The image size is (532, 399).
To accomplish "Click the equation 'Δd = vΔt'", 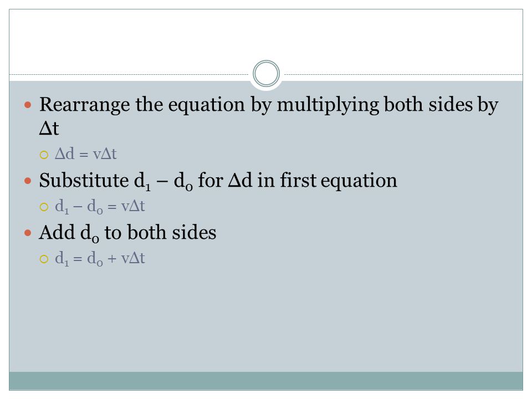I will 86,154.
